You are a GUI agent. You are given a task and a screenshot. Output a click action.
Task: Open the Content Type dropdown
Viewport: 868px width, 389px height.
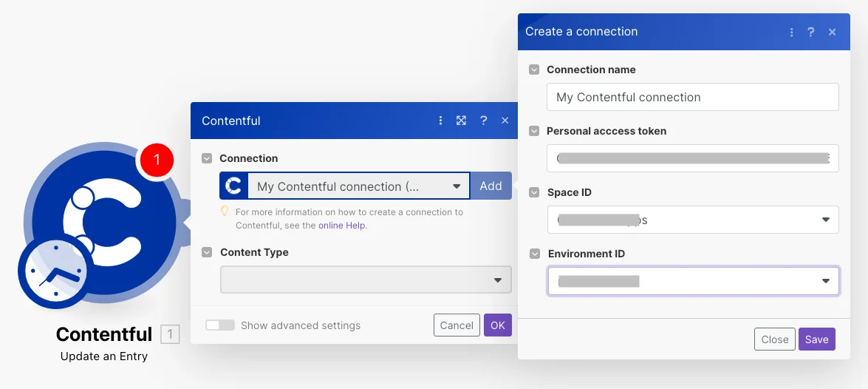pos(366,280)
